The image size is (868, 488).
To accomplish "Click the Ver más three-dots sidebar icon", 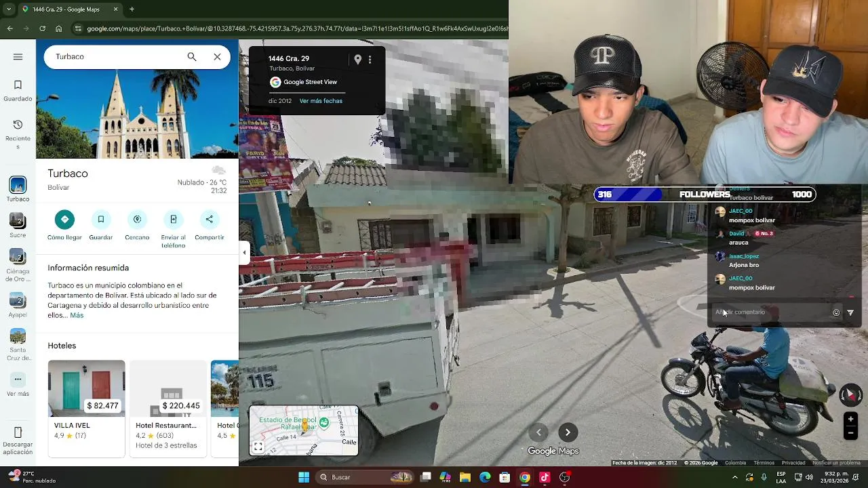I will tap(18, 379).
